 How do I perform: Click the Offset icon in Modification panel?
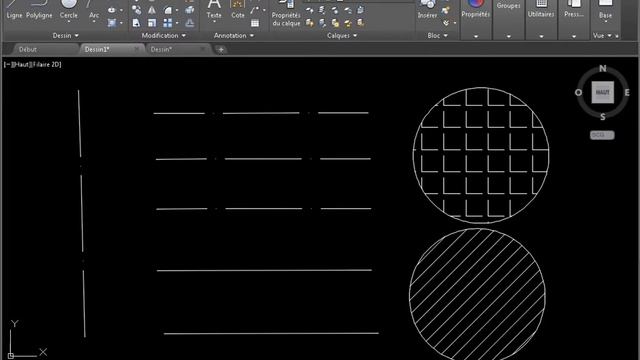[x=189, y=23]
